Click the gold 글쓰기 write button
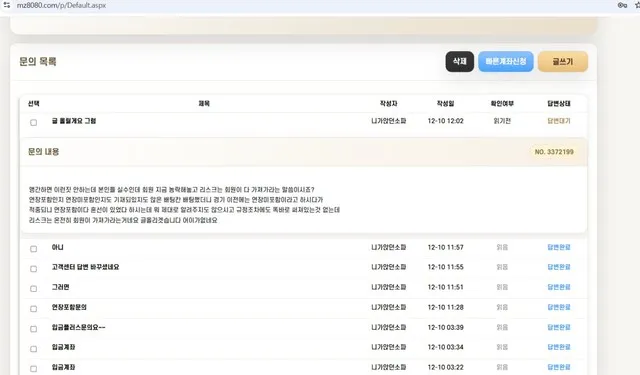640x375 pixels. (563, 61)
